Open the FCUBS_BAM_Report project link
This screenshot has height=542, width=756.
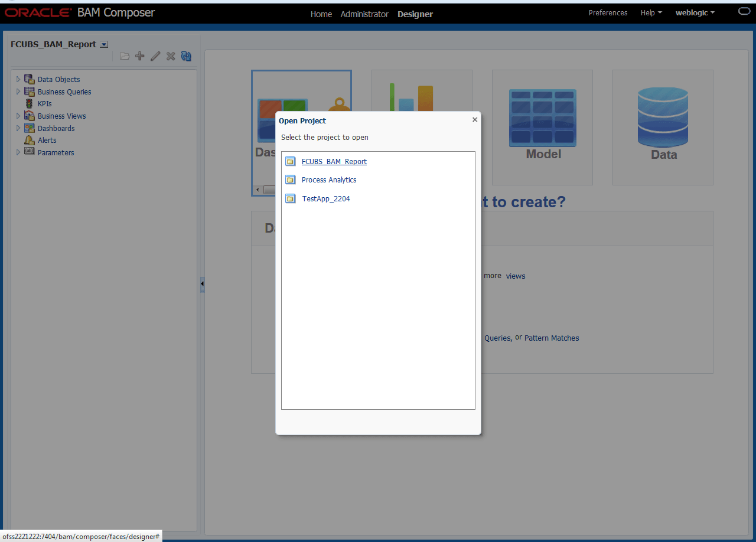(334, 162)
